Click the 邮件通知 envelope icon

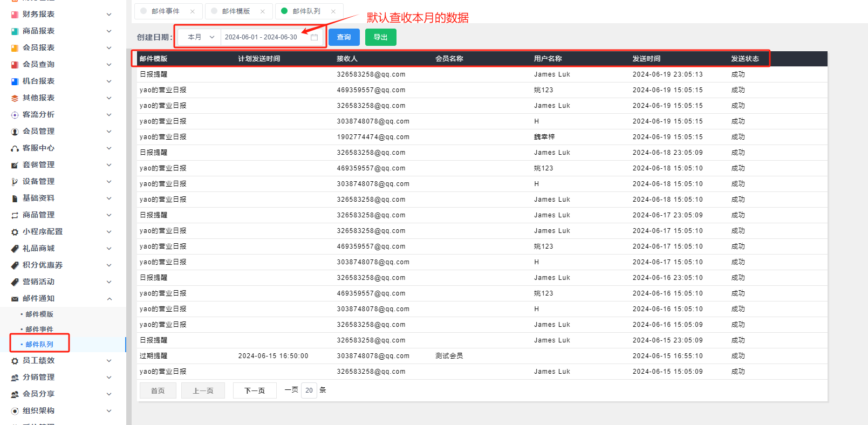(x=15, y=299)
